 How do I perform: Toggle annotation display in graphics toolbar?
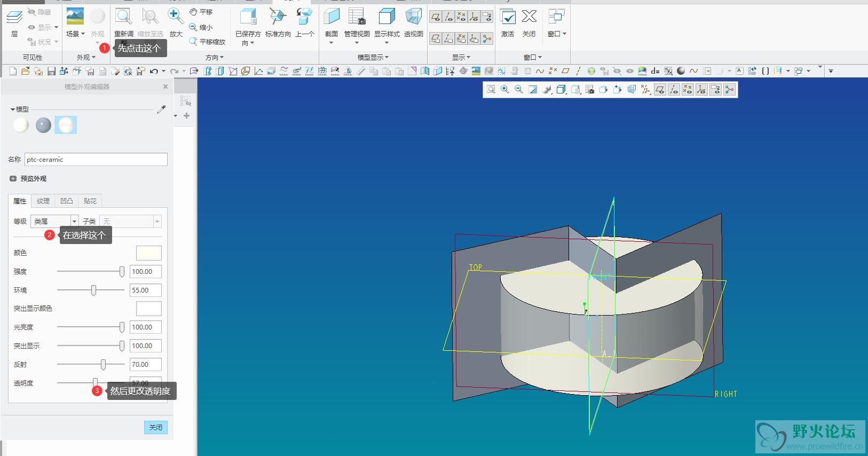[x=715, y=90]
